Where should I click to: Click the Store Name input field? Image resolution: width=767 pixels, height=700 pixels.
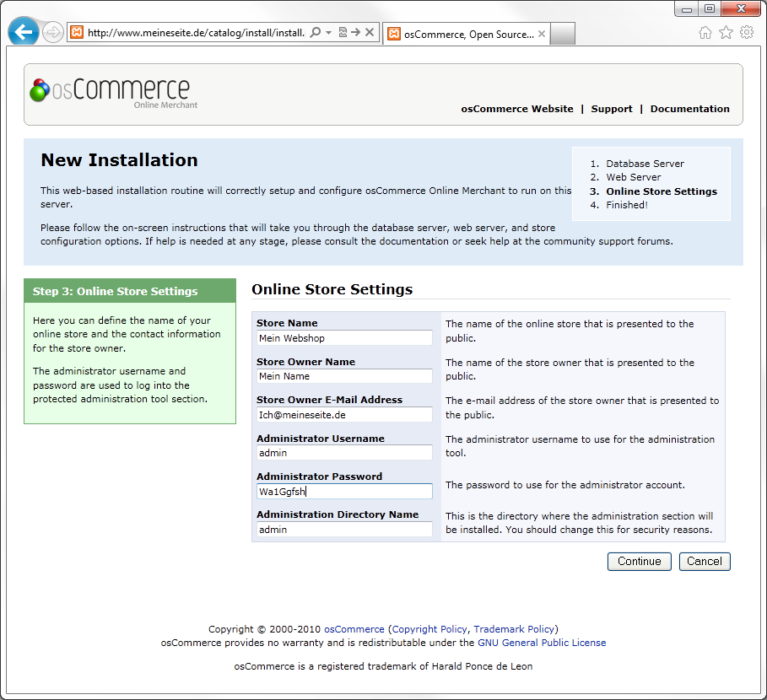click(344, 338)
